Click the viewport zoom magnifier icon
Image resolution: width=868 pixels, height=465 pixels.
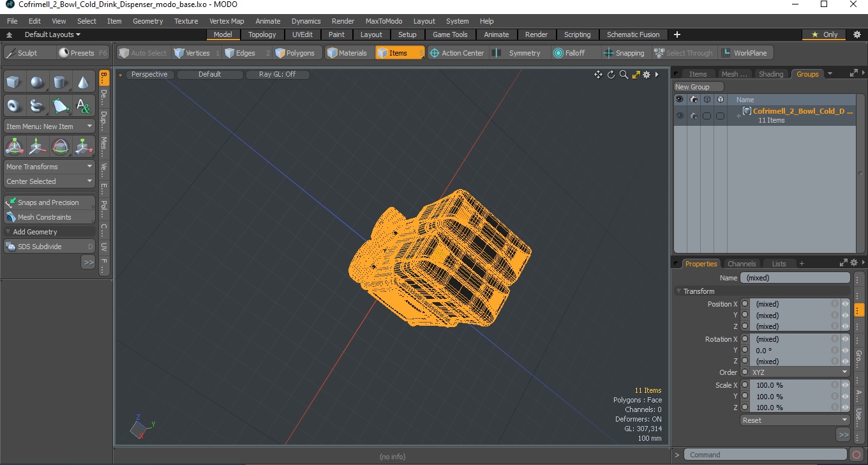(x=624, y=75)
